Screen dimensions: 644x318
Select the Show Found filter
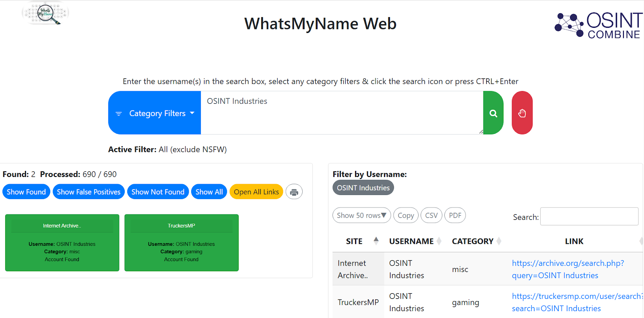[x=26, y=192]
